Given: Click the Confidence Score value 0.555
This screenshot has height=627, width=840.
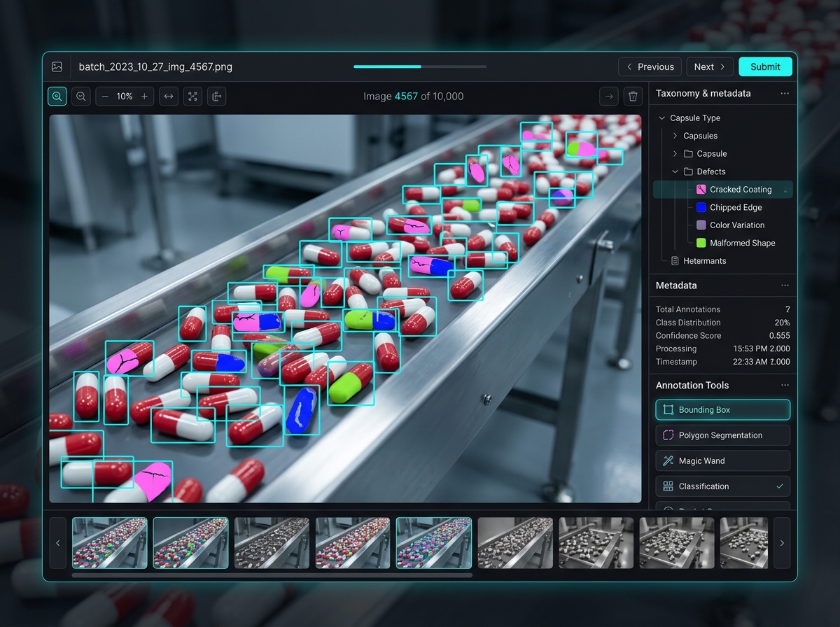Looking at the screenshot, I should pos(779,336).
